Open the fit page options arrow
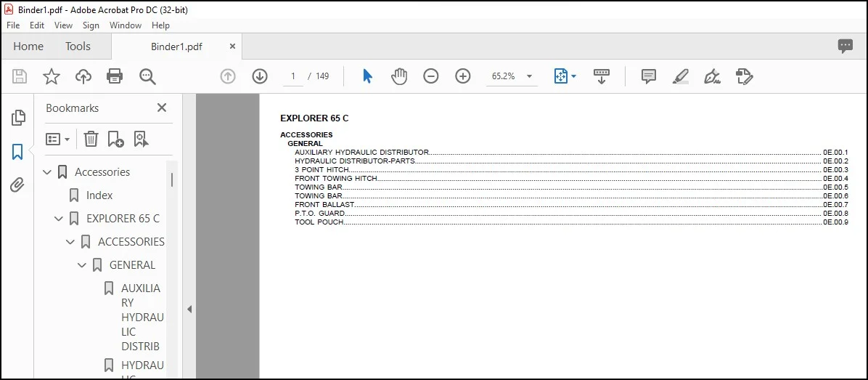 point(573,76)
